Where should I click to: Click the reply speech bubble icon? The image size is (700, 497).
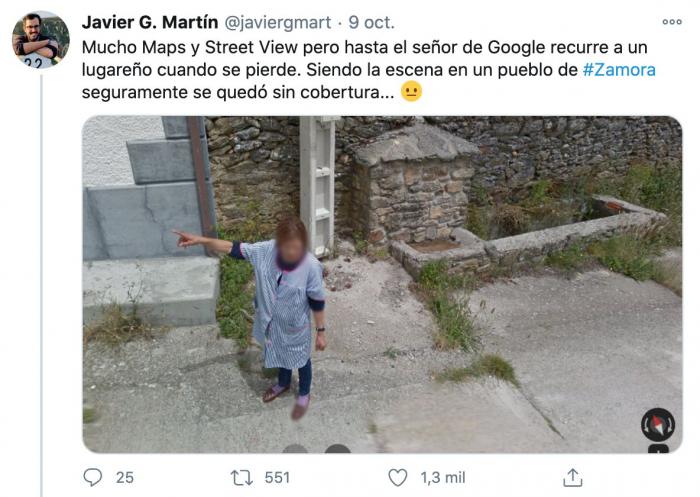(x=93, y=477)
